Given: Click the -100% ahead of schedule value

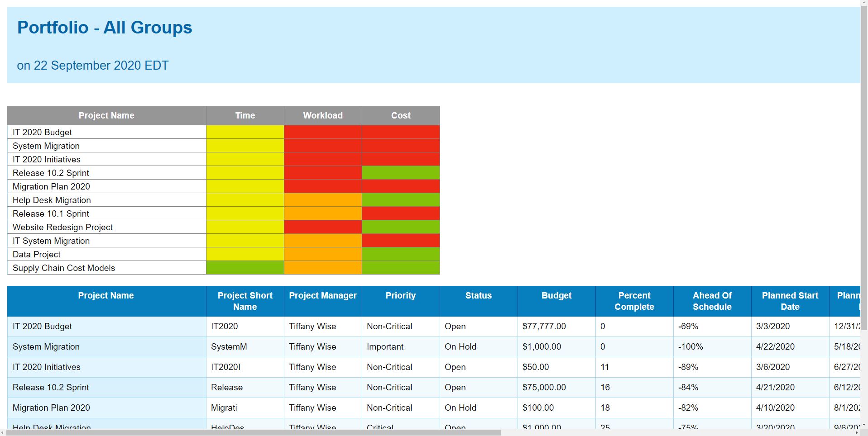Looking at the screenshot, I should (691, 346).
